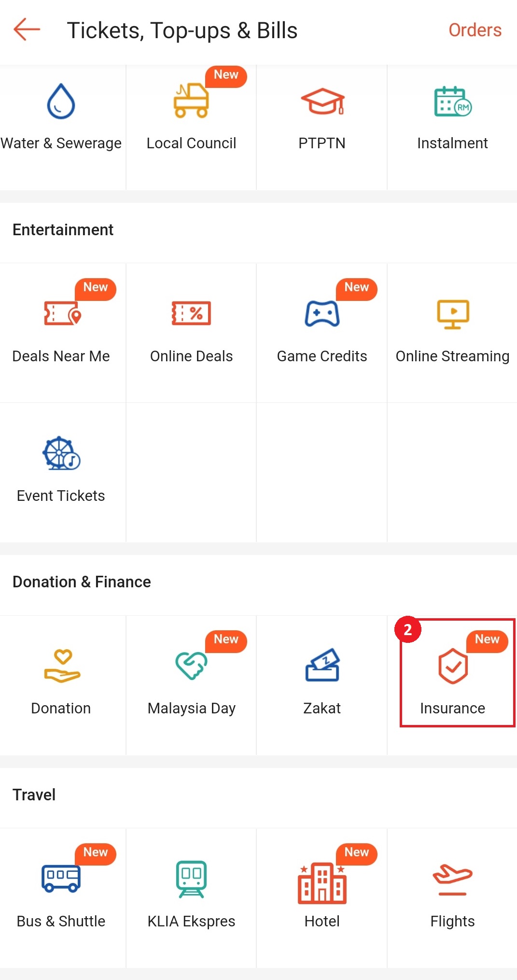This screenshot has height=980, width=517.
Task: Select the Bus & Shuttle icon
Action: (61, 879)
